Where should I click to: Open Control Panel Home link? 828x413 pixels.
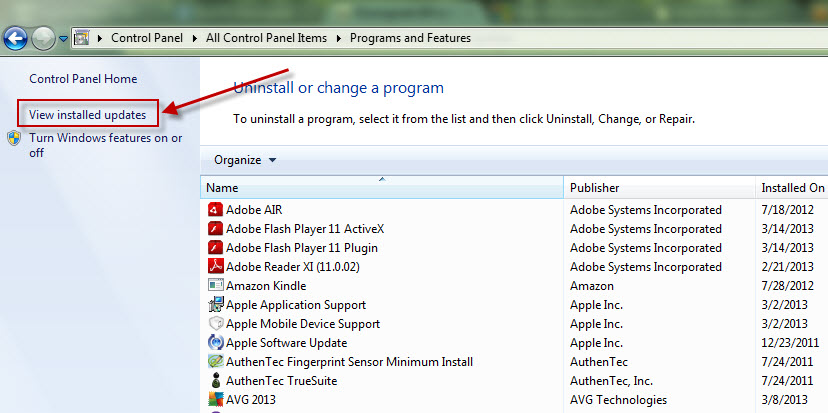83,79
